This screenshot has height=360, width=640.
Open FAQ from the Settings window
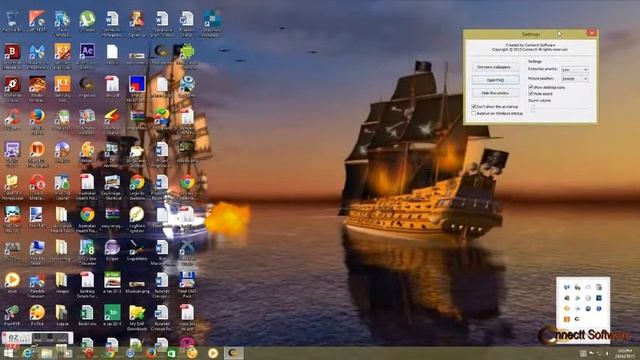point(496,80)
